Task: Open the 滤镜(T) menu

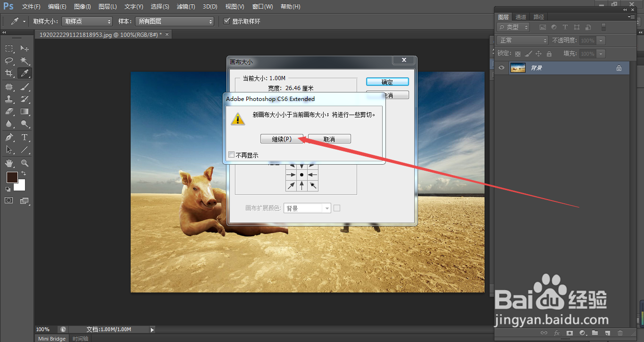Action: pos(185,7)
